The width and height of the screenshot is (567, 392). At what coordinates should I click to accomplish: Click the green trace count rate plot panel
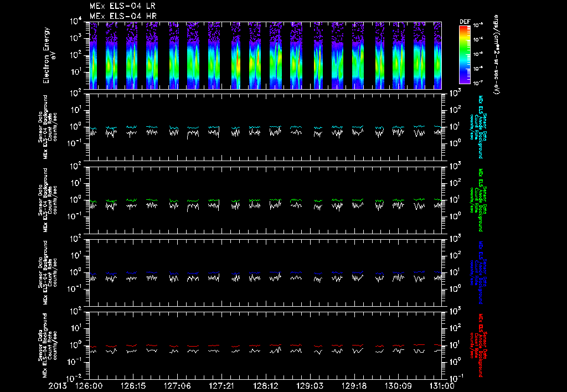pos(265,200)
